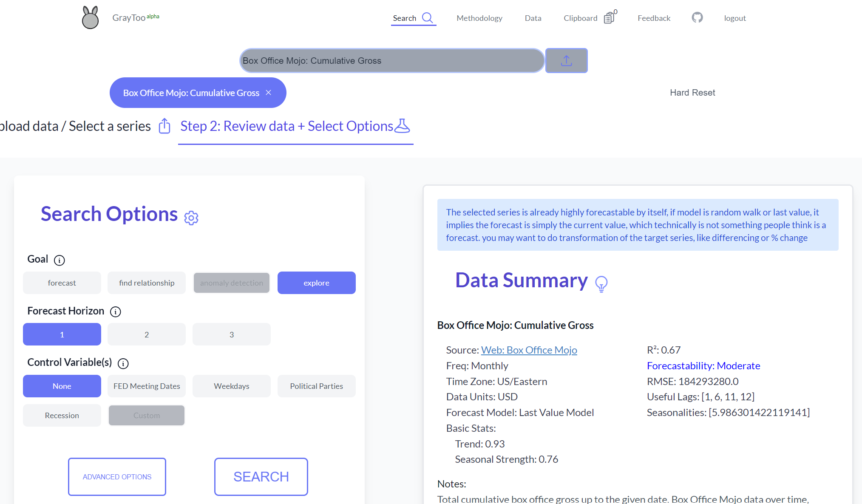Open the Methodology nav item

(x=479, y=18)
